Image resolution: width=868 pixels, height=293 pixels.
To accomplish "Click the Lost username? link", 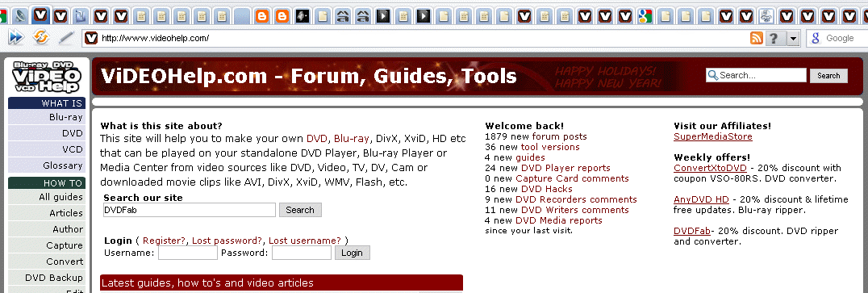I will [304, 241].
